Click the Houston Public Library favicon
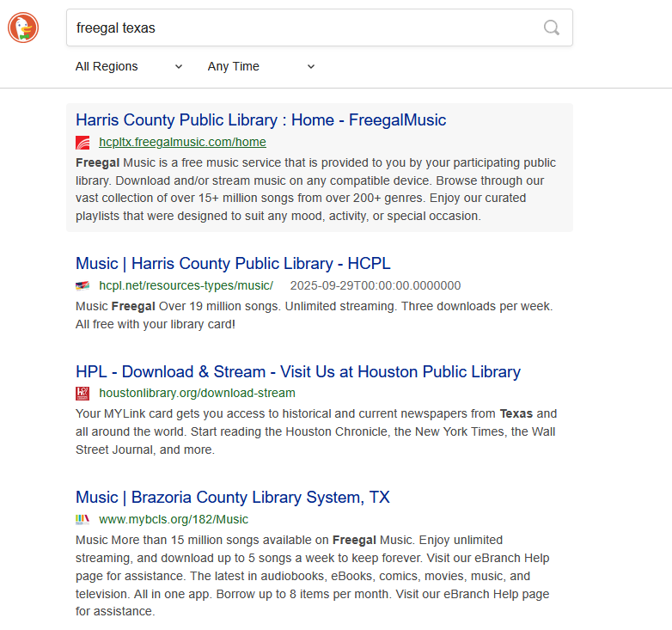The height and width of the screenshot is (630, 672). point(82,394)
